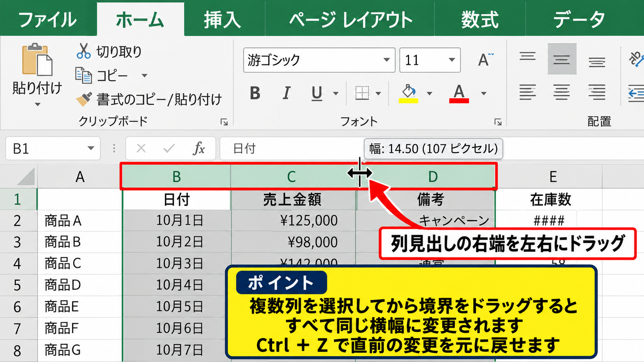Screen dimensions: 644x362
Task: Align text right
Action: point(597,92)
